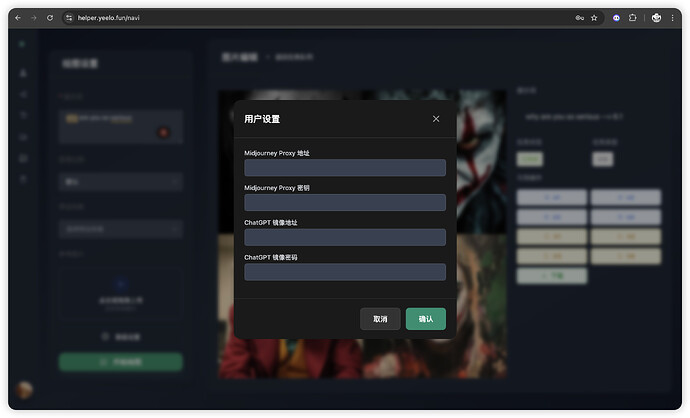
Task: Open the browser three-dot menu
Action: click(x=672, y=18)
